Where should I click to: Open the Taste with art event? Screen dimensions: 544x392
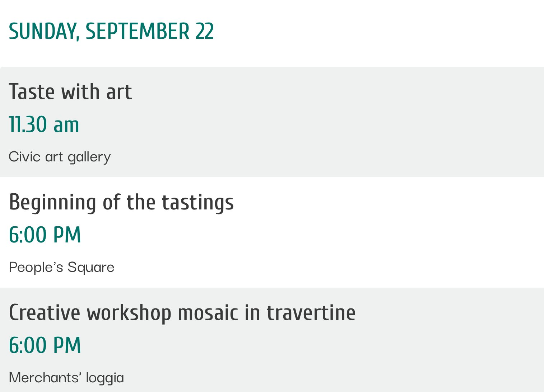pos(70,91)
